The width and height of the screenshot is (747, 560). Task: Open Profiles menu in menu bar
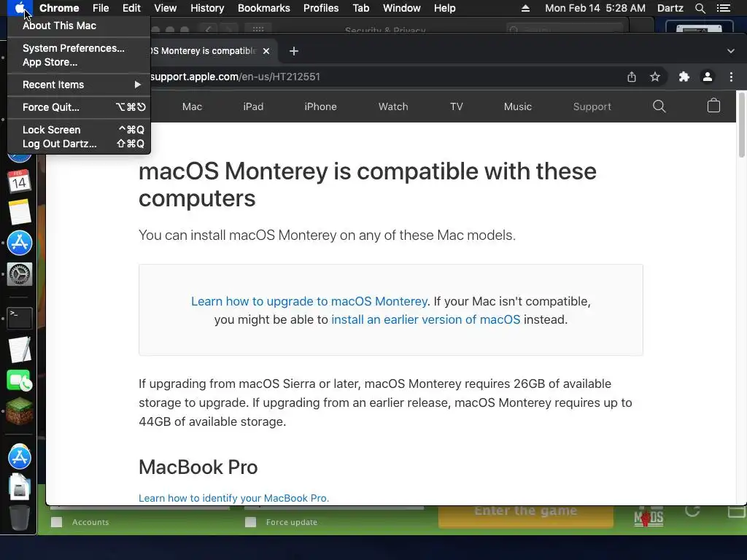[321, 8]
